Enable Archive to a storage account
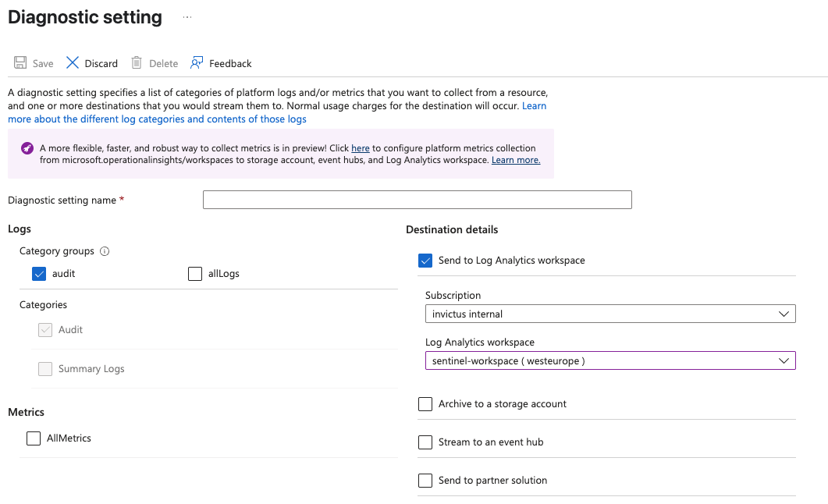Screen dimensions: 828x504 click(x=425, y=404)
